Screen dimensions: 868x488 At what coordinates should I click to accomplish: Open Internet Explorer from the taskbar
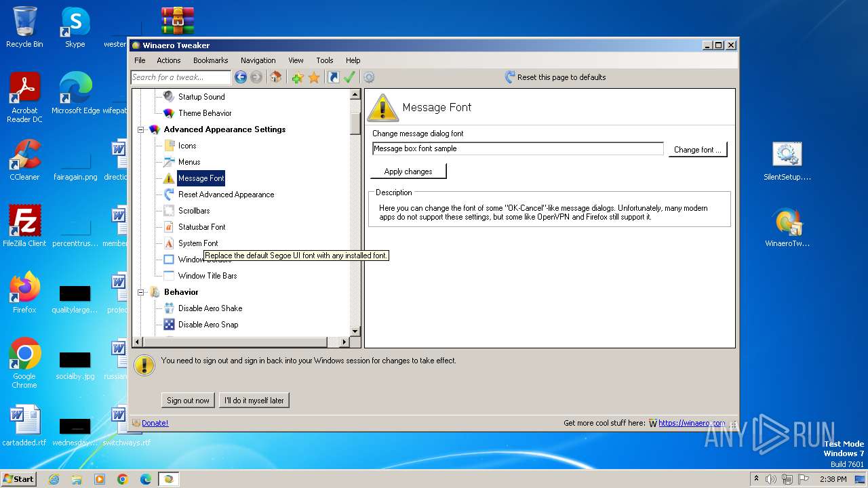[x=54, y=479]
